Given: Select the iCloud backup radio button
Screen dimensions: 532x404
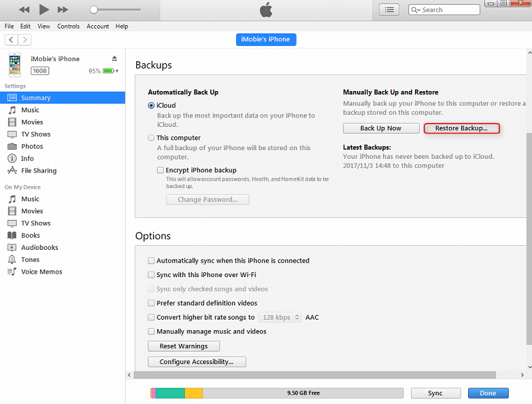Looking at the screenshot, I should coord(152,106).
